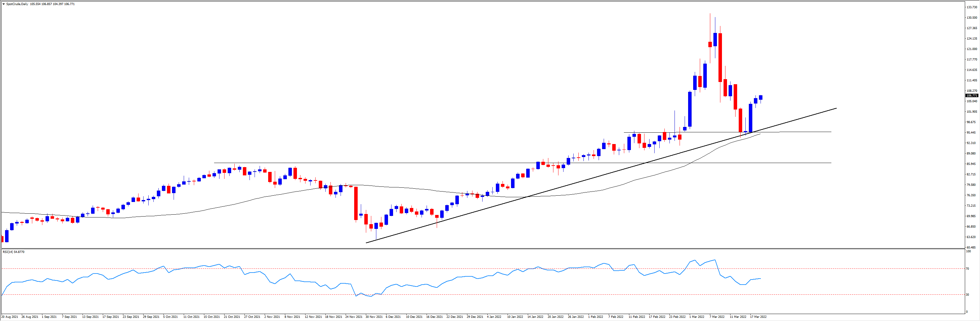Click the 60.485 label on the price axis
Viewport: 980px width, 321px height.
click(972, 248)
